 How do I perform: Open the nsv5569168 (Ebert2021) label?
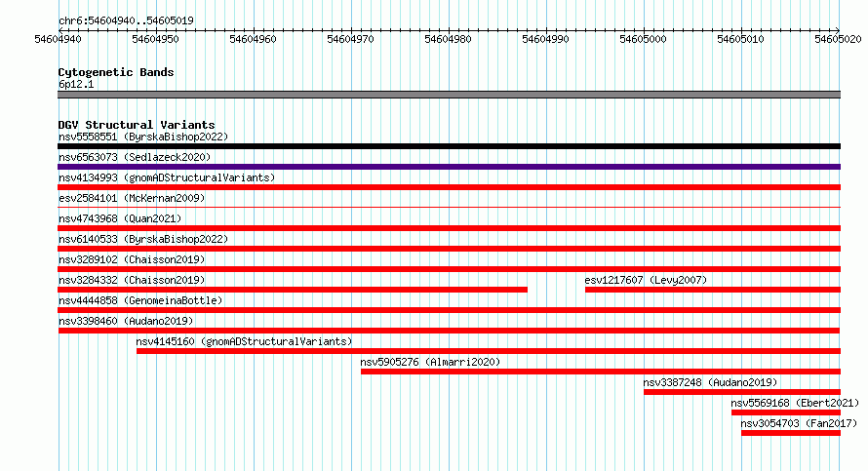795,403
